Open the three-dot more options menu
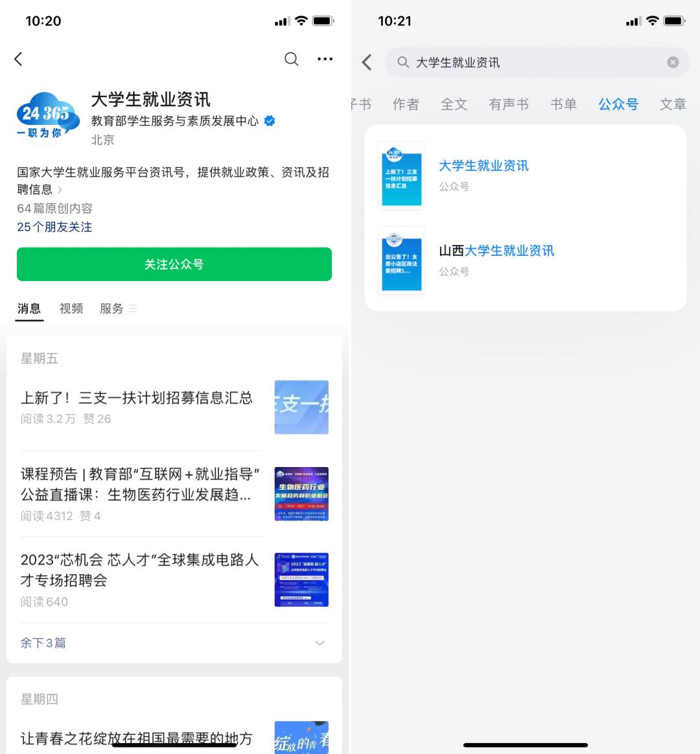The height and width of the screenshot is (754, 700). tap(325, 59)
